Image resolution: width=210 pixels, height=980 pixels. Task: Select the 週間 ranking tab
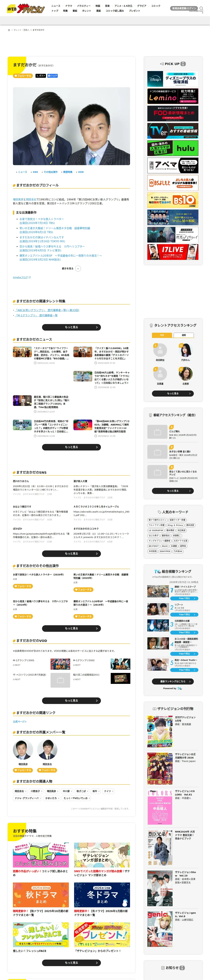click(184, 335)
